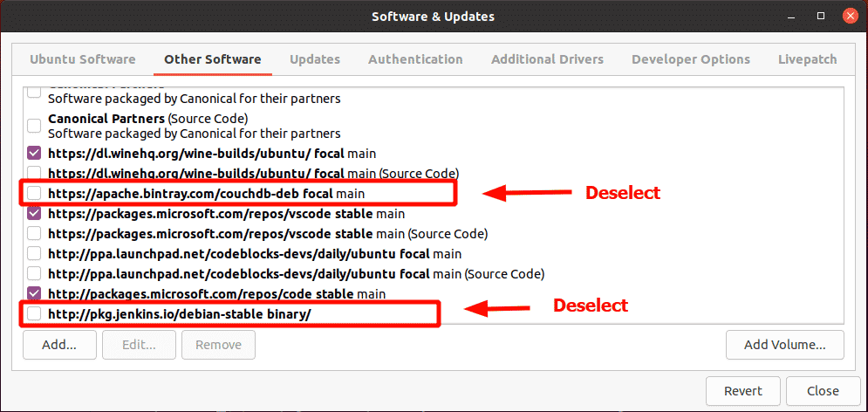
Task: Go to the Authentication tab
Action: click(415, 59)
